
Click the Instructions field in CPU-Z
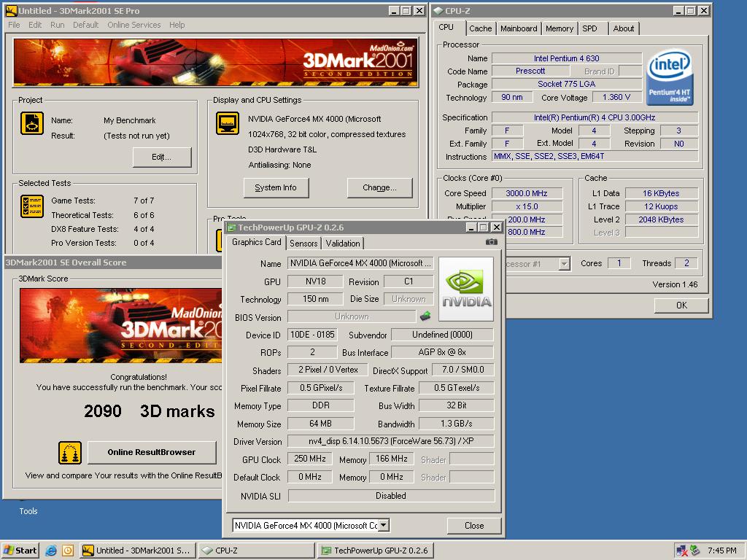point(595,156)
